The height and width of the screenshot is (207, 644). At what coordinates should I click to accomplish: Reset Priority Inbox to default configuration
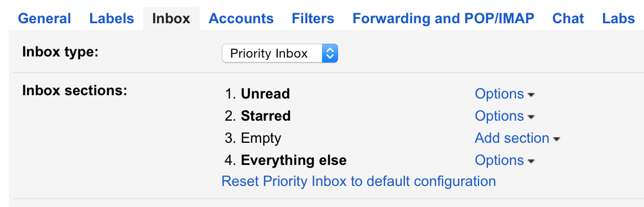(x=359, y=181)
